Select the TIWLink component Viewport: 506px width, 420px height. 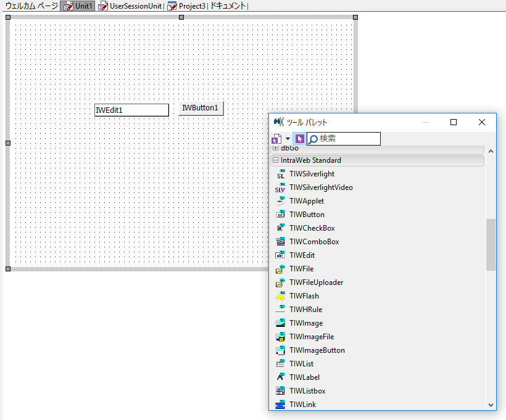(x=303, y=404)
